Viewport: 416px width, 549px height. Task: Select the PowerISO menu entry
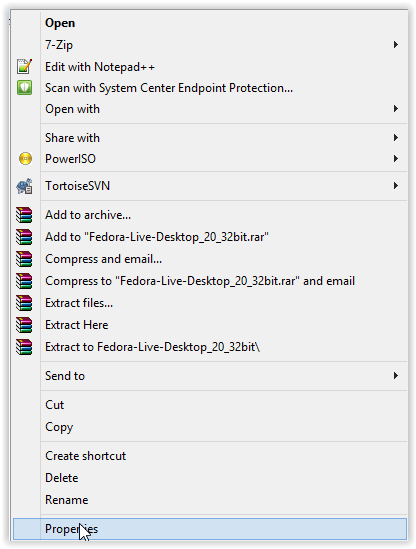[210, 159]
